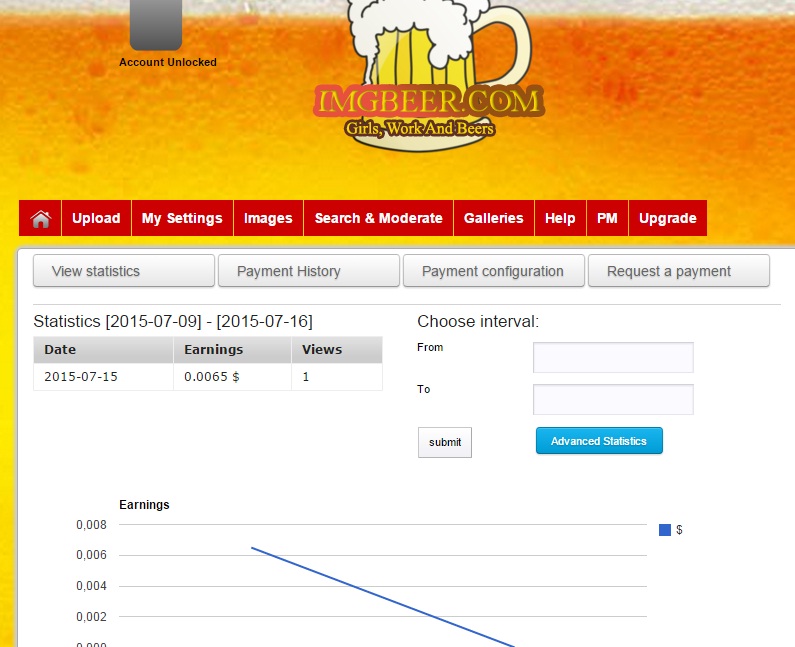Click the Account Unlocked padlock icon
Image resolution: width=795 pixels, height=647 pixels.
click(x=156, y=24)
